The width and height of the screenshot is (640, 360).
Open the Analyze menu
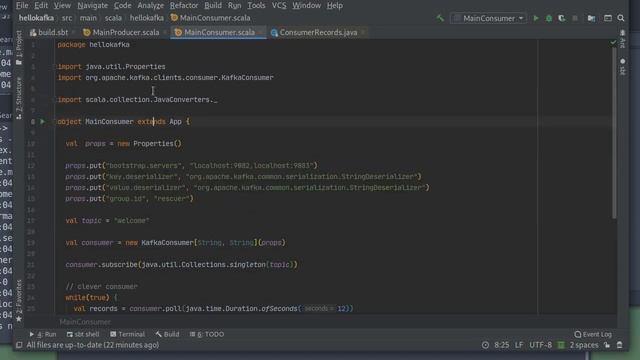[150, 5]
